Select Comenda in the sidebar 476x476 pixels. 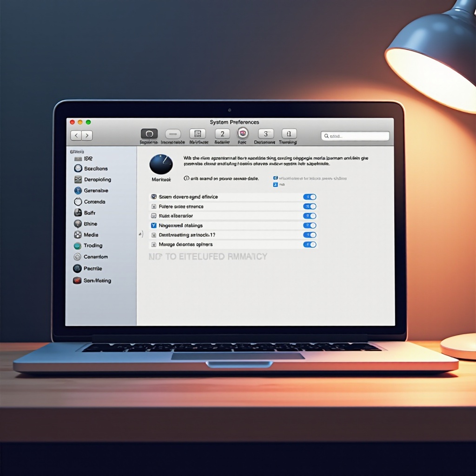tap(90, 202)
